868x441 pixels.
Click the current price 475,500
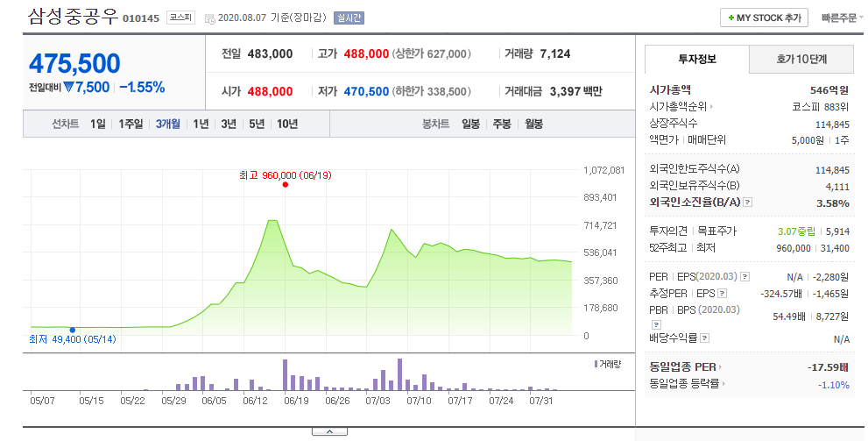[74, 64]
